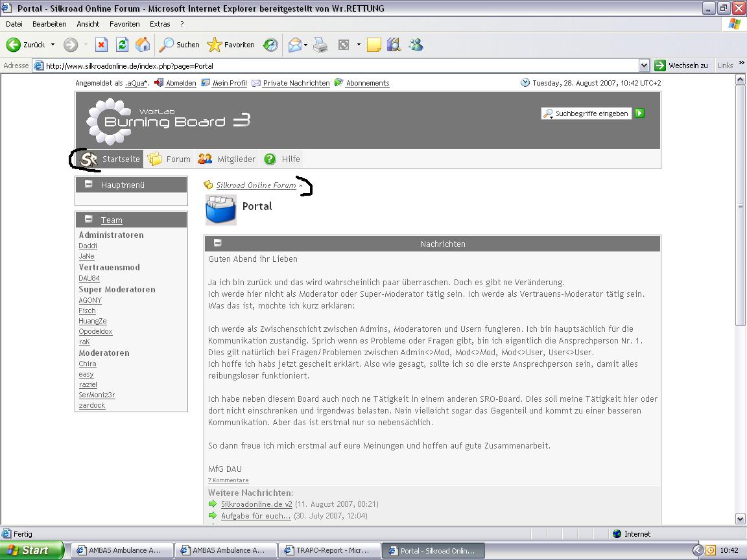
Task: Click the green search submit arrow
Action: pos(640,113)
